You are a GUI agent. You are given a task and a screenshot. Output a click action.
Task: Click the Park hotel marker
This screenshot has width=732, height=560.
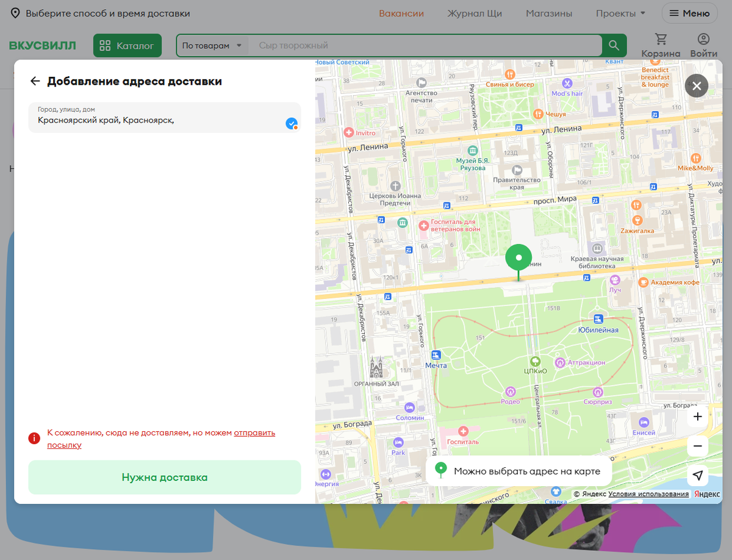coord(398,442)
